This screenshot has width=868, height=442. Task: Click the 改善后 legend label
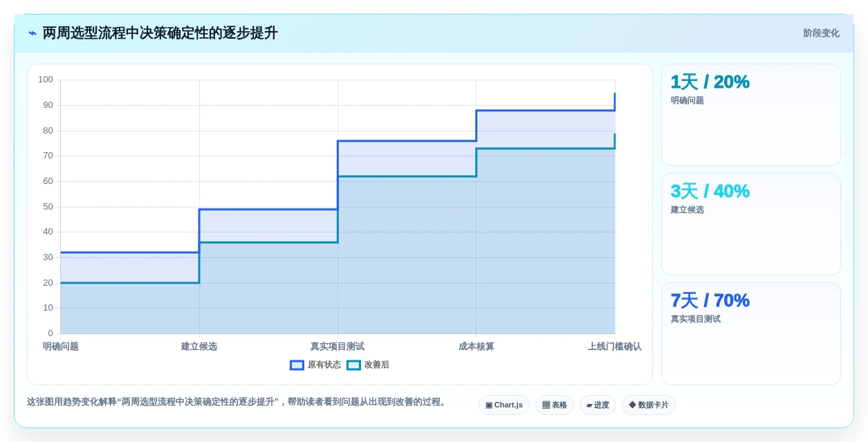point(377,365)
